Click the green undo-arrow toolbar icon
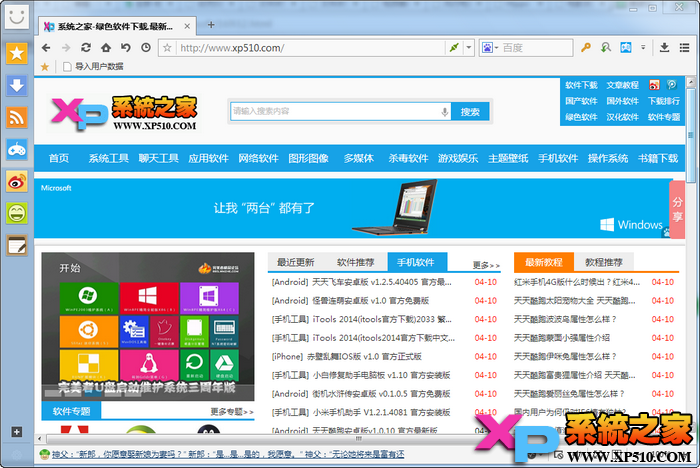Image resolution: width=700 pixels, height=468 pixels. [x=606, y=47]
